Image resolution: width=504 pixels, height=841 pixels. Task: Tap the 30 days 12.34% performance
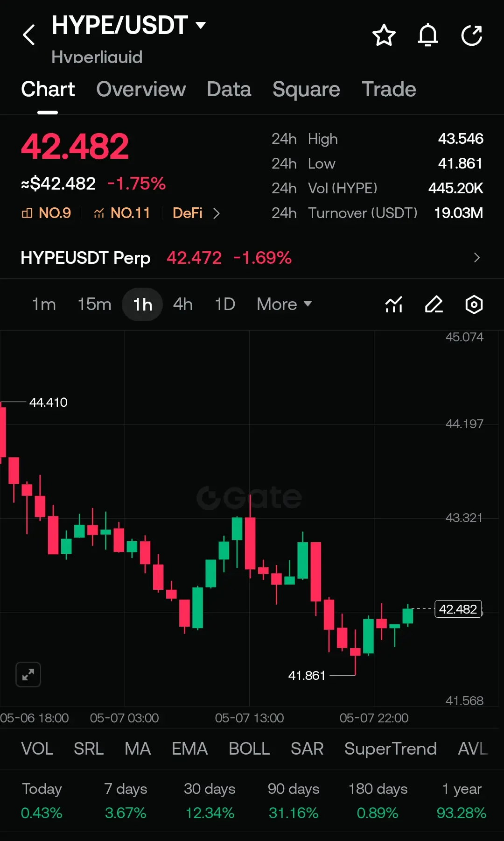click(x=210, y=801)
